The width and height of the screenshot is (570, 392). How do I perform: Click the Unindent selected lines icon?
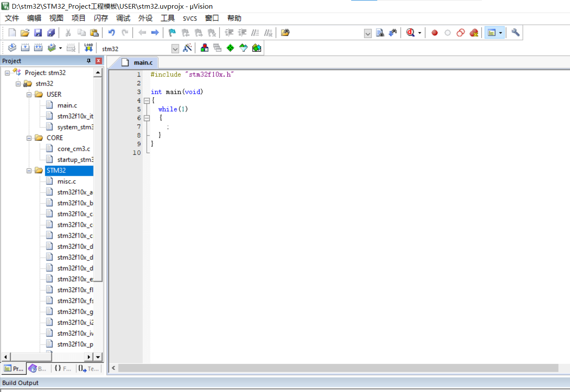(242, 33)
